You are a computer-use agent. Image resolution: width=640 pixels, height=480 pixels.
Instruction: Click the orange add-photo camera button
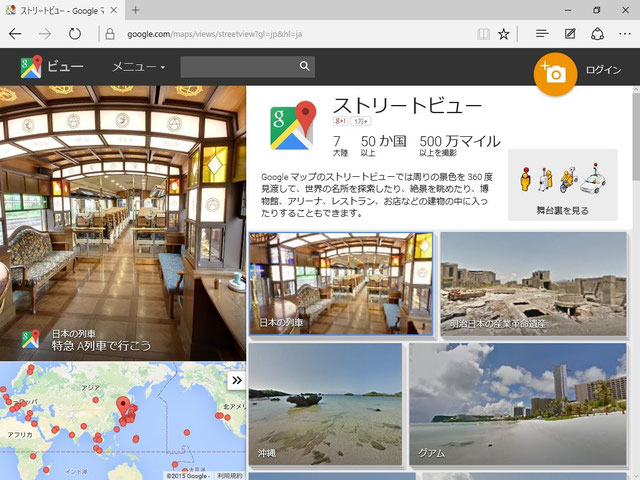pos(555,74)
